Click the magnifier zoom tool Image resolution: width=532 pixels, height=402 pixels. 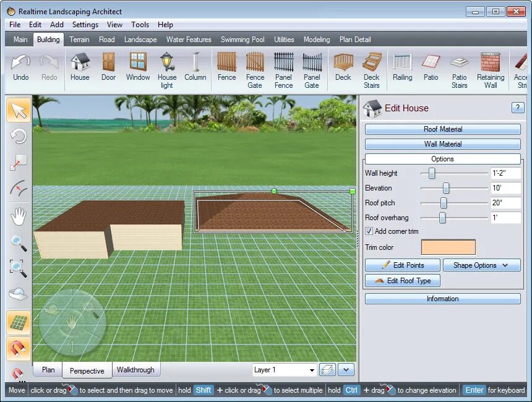click(x=19, y=243)
